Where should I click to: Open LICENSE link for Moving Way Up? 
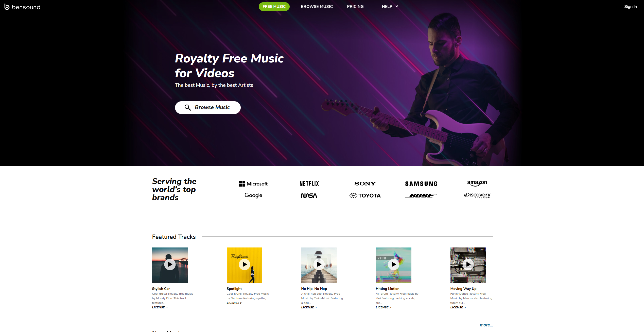coord(458,307)
